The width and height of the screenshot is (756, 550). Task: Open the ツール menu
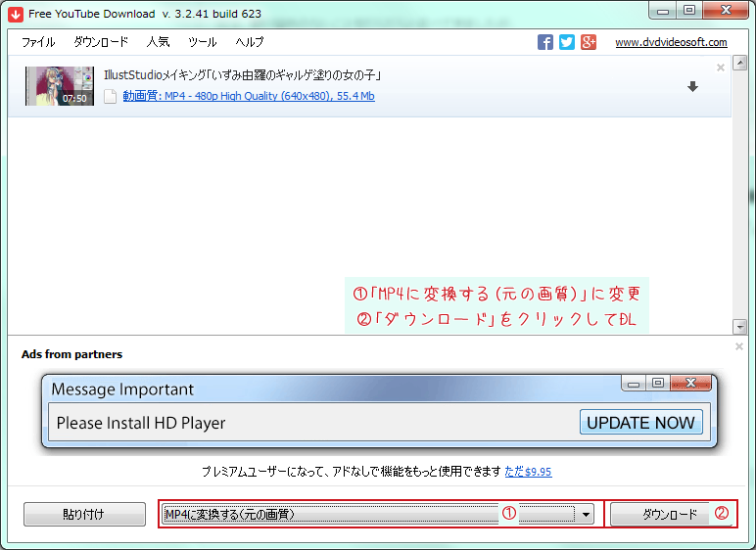[x=203, y=42]
